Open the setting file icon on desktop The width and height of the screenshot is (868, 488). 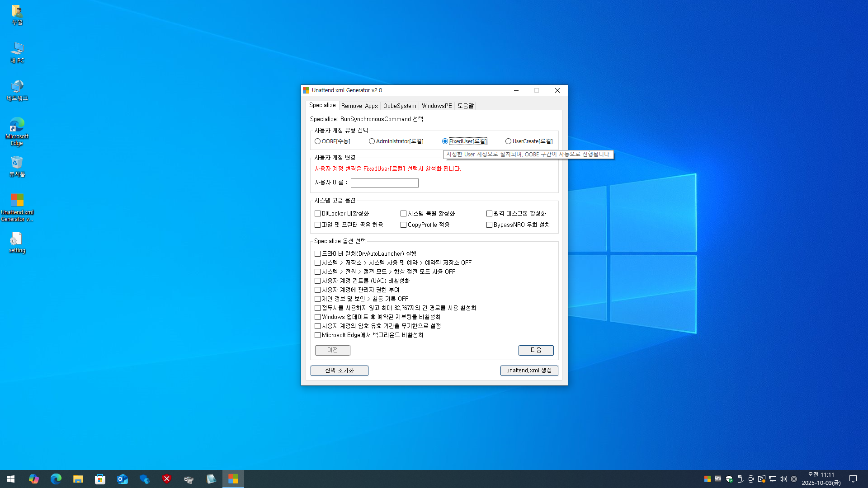(17, 242)
